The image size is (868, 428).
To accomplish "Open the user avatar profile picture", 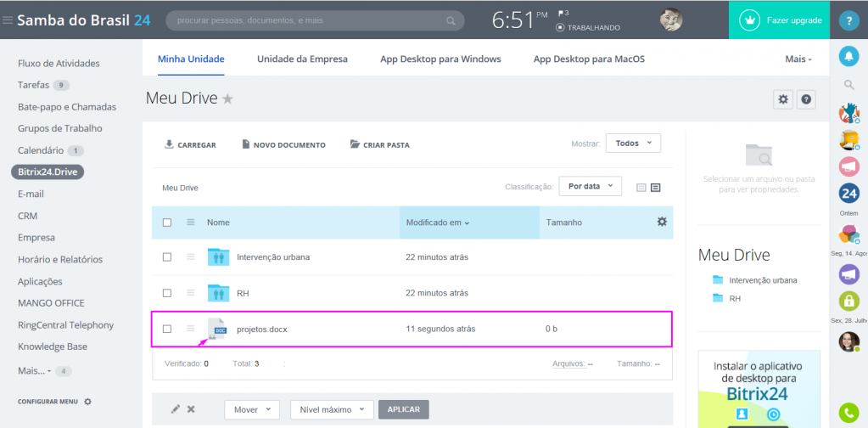I will [671, 20].
